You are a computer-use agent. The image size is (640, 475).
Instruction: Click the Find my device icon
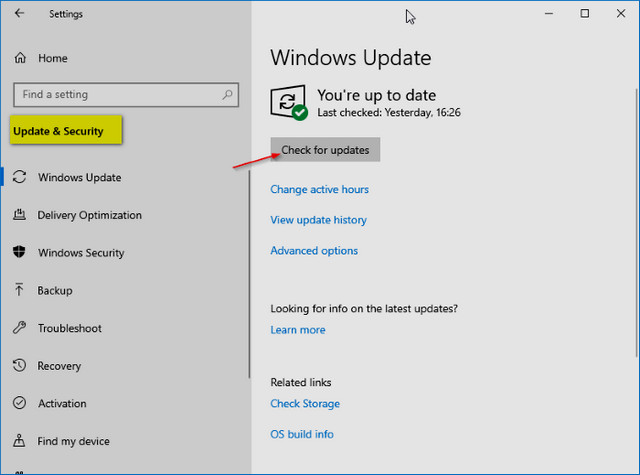pyautogui.click(x=19, y=440)
